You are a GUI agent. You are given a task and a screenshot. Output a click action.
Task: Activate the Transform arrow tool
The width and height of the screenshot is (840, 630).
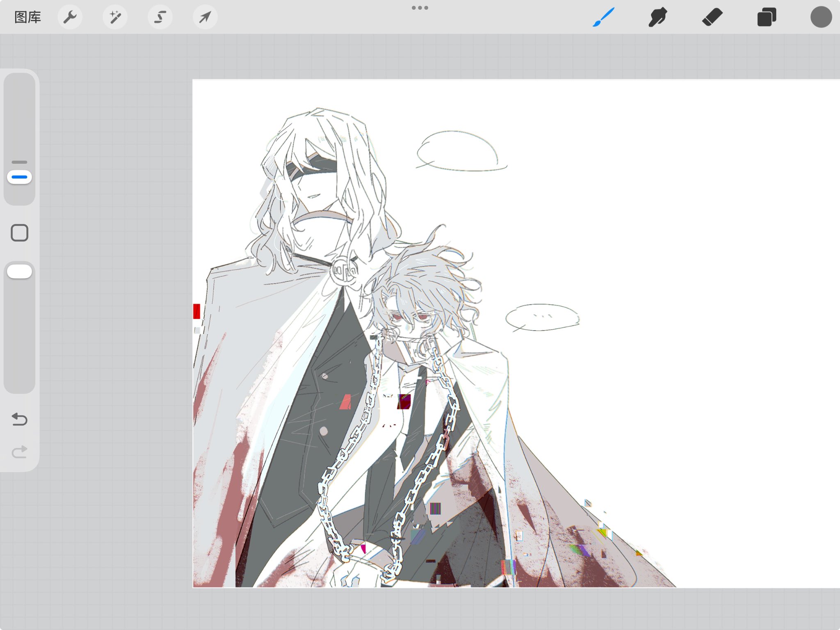[205, 17]
